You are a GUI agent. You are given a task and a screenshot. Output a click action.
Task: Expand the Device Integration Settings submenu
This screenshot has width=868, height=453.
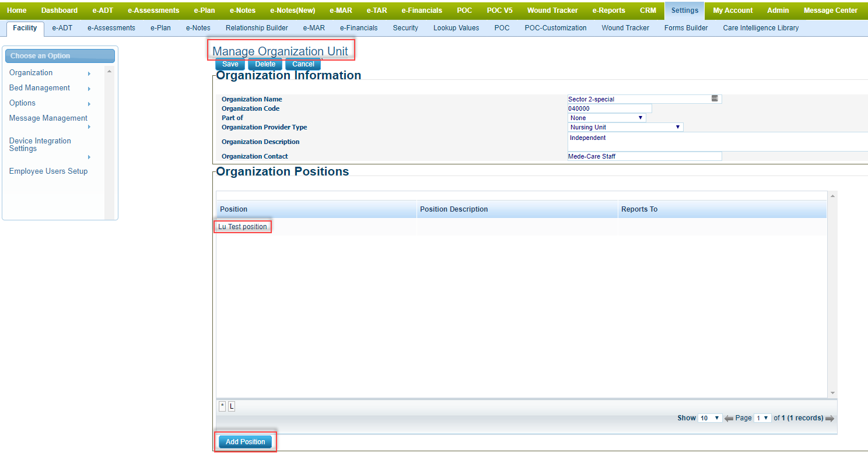[x=89, y=157]
